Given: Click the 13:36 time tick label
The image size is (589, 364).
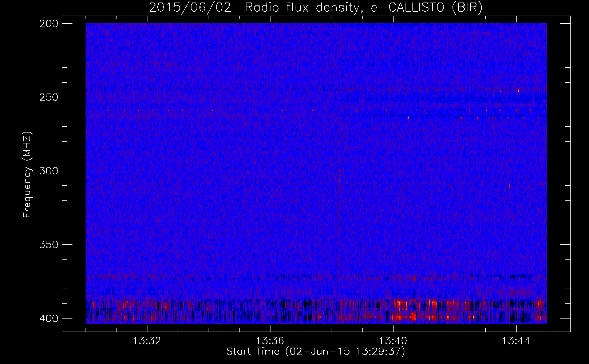Looking at the screenshot, I should pyautogui.click(x=270, y=341).
